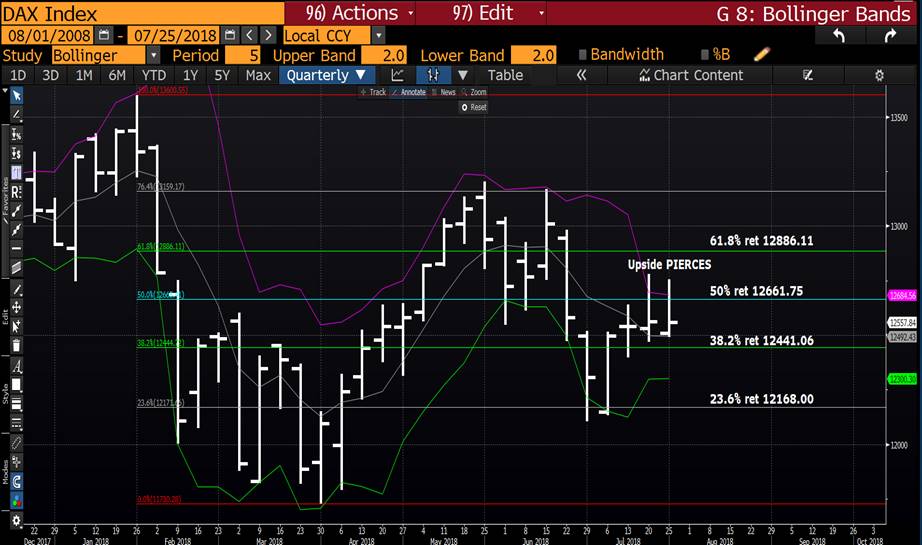
Task: Select the pointer cursor tool
Action: pos(16,95)
